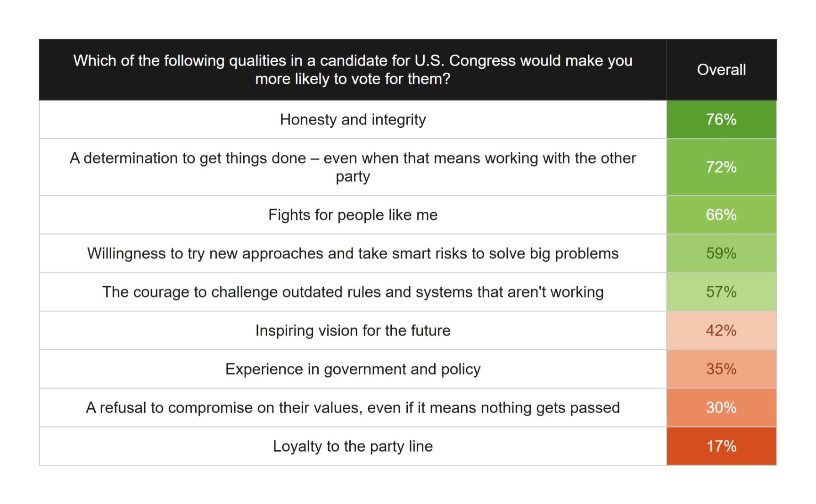Screen dimensions: 816x504
Task: Select the orange 30% cell
Action: (721, 408)
